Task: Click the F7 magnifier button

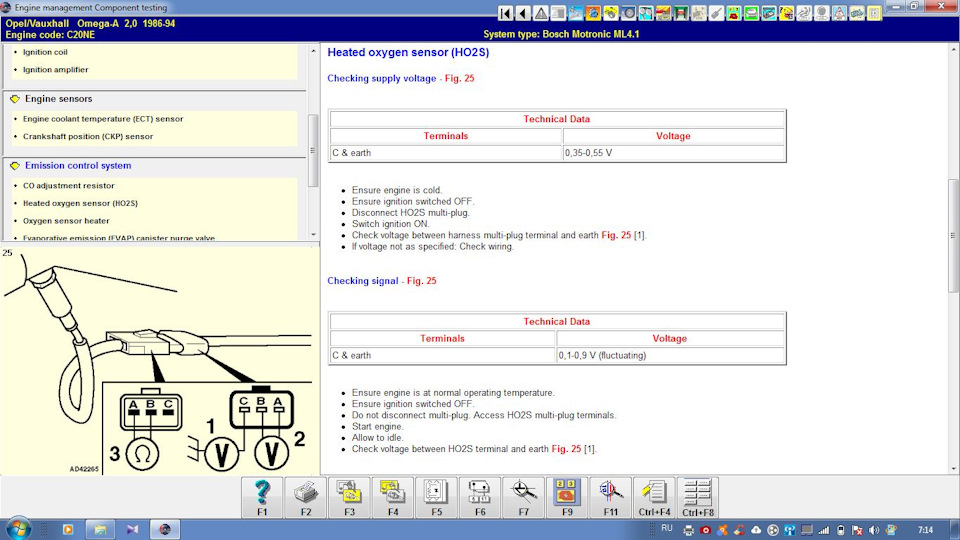Action: click(523, 497)
